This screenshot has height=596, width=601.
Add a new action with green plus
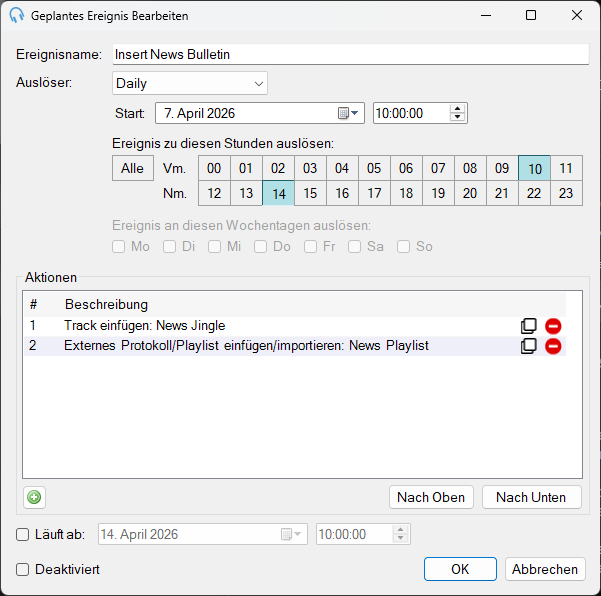click(x=34, y=497)
